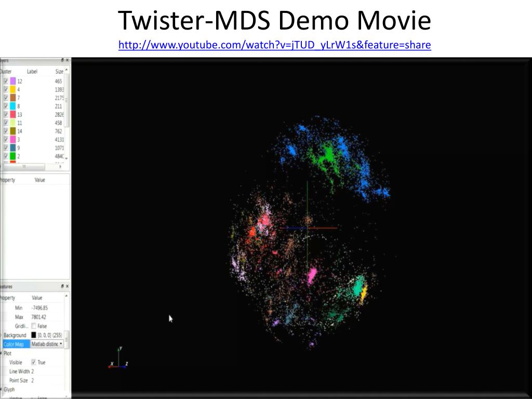Click the Cluster column header
Image resolution: width=532 pixels, height=399 pixels.
6,71
